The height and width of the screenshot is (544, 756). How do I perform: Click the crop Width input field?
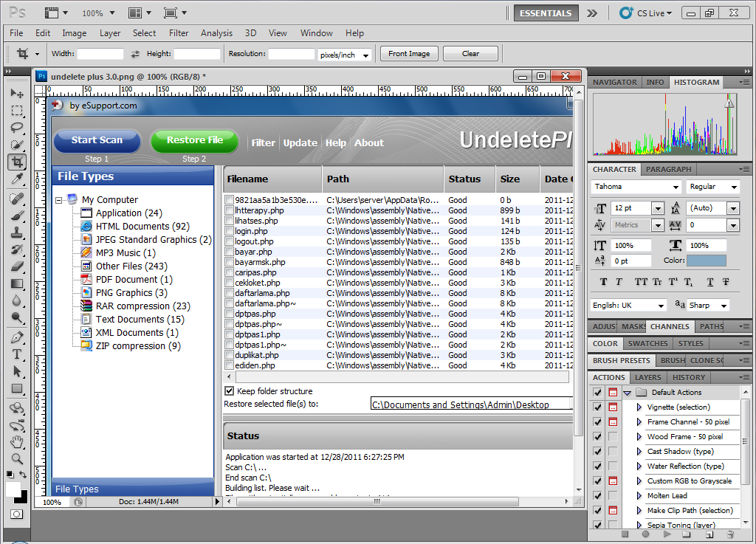[100, 54]
